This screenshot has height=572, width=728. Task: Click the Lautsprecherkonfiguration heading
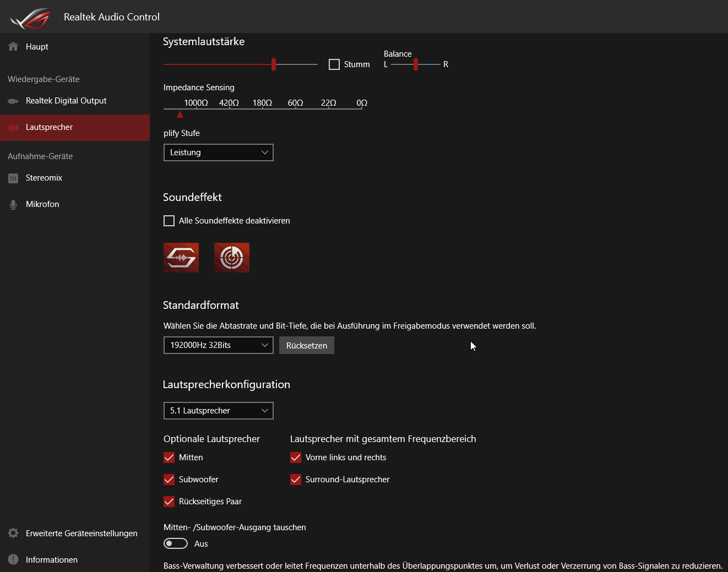coord(226,384)
